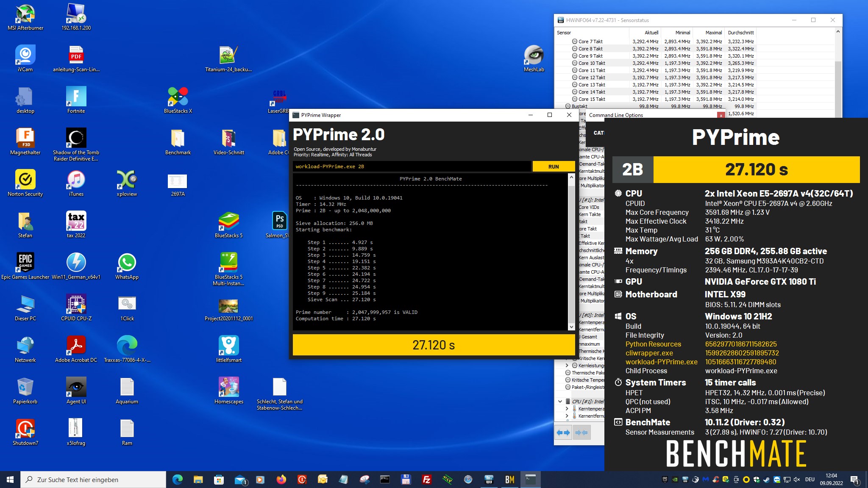Open the Adobe Acrobat DC desktop icon
Viewport: 868px width, 488px height.
76,349
